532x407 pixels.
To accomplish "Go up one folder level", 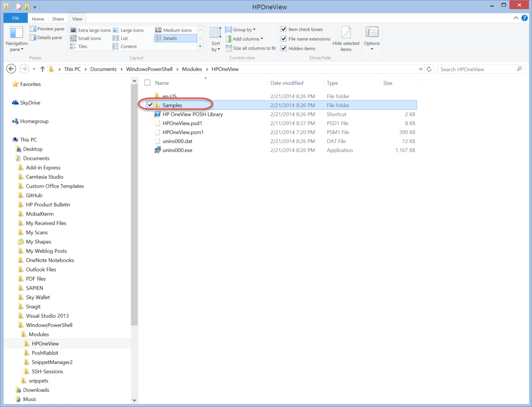I will point(42,69).
